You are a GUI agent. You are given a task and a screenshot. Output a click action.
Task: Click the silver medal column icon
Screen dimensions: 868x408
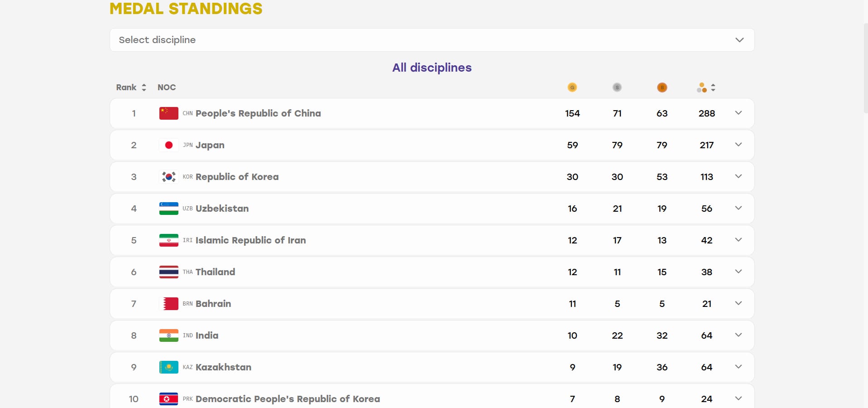617,87
